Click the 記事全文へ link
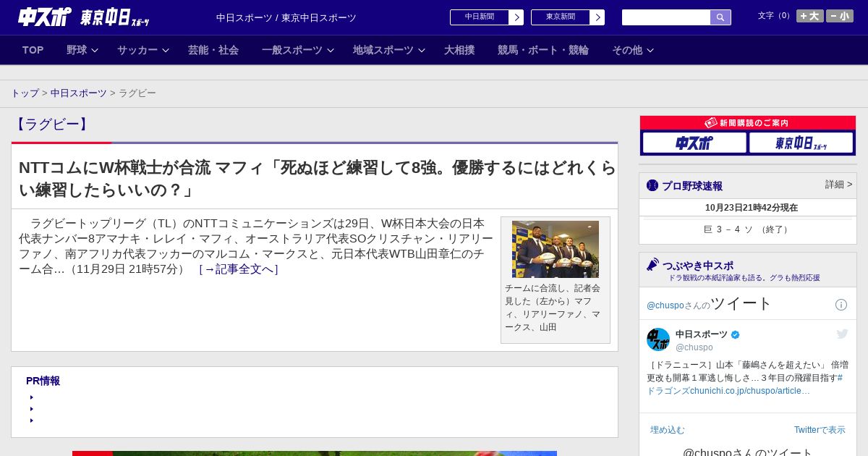 coord(239,269)
